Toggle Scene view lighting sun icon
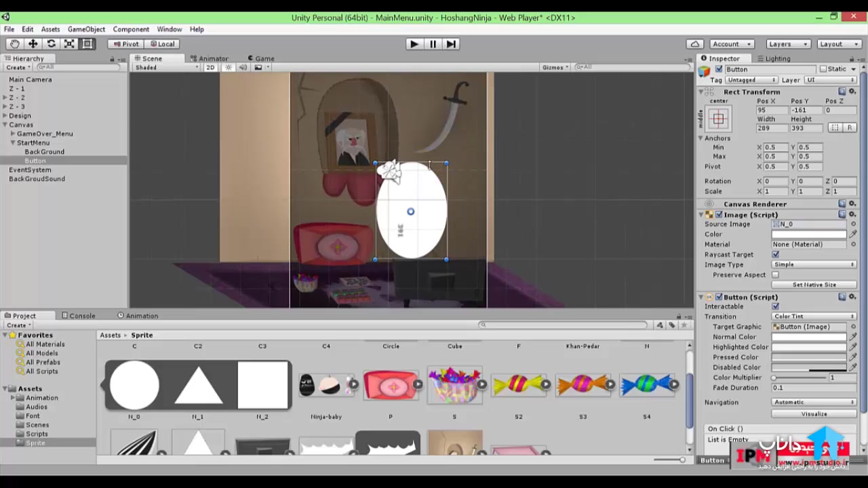This screenshot has width=868, height=488. [229, 67]
